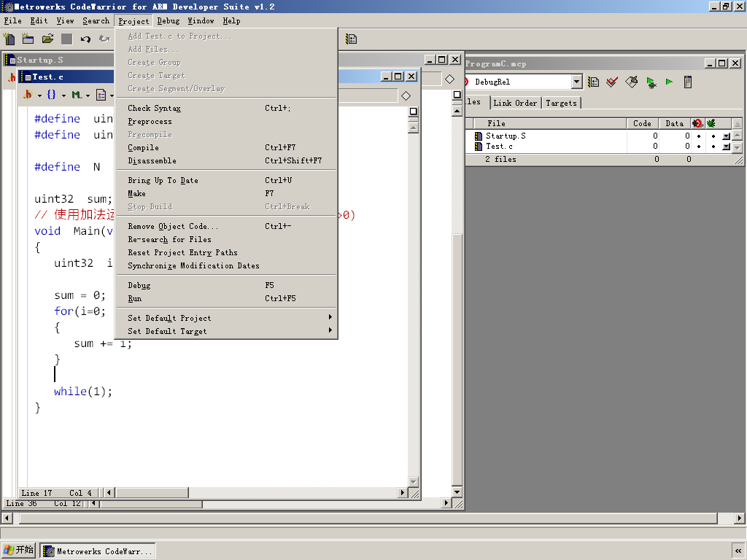Open the Debug menu in menu bar
Image resolution: width=747 pixels, height=560 pixels.
coord(169,21)
